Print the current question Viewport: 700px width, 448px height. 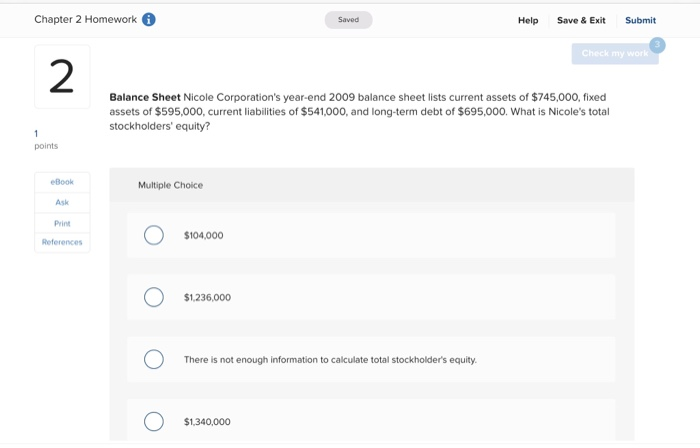point(62,223)
